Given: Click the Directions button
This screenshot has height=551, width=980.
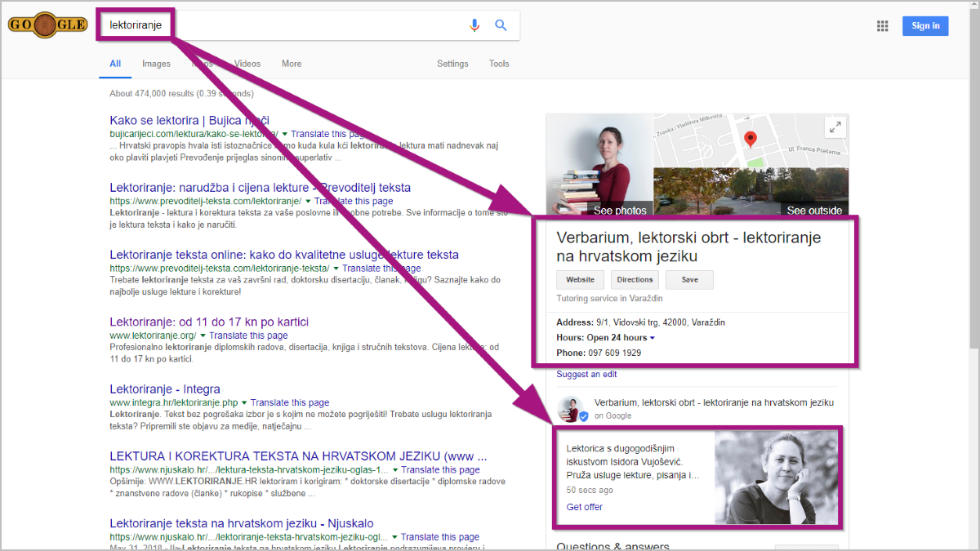Looking at the screenshot, I should (635, 280).
